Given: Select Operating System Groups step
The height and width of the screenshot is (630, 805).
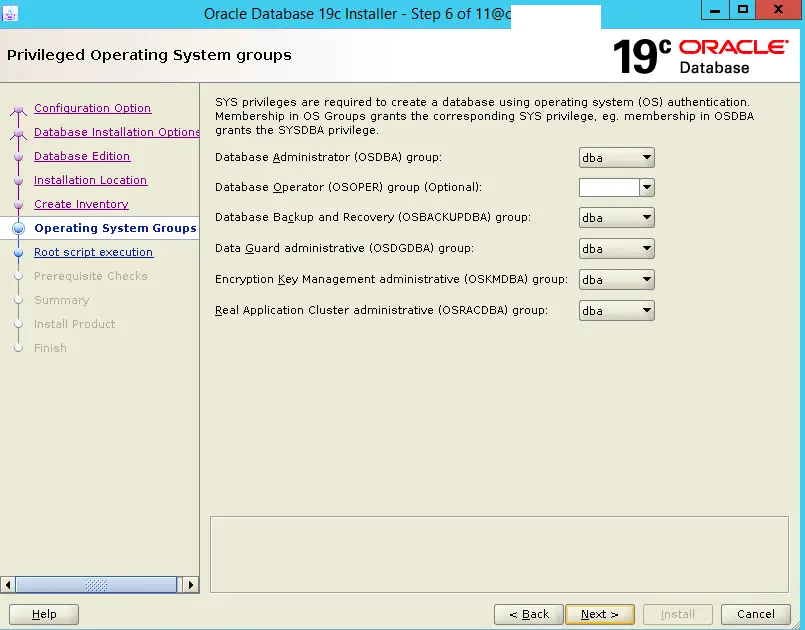Looking at the screenshot, I should 115,228.
